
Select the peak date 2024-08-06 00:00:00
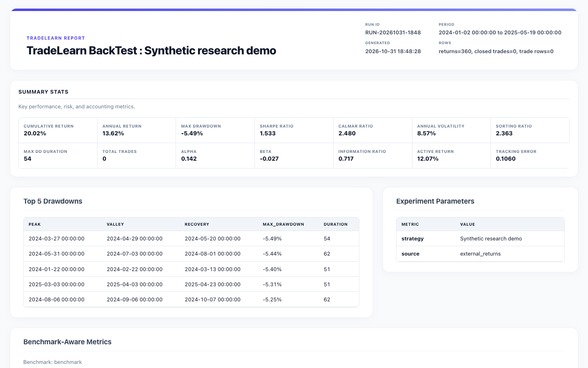[x=56, y=300]
